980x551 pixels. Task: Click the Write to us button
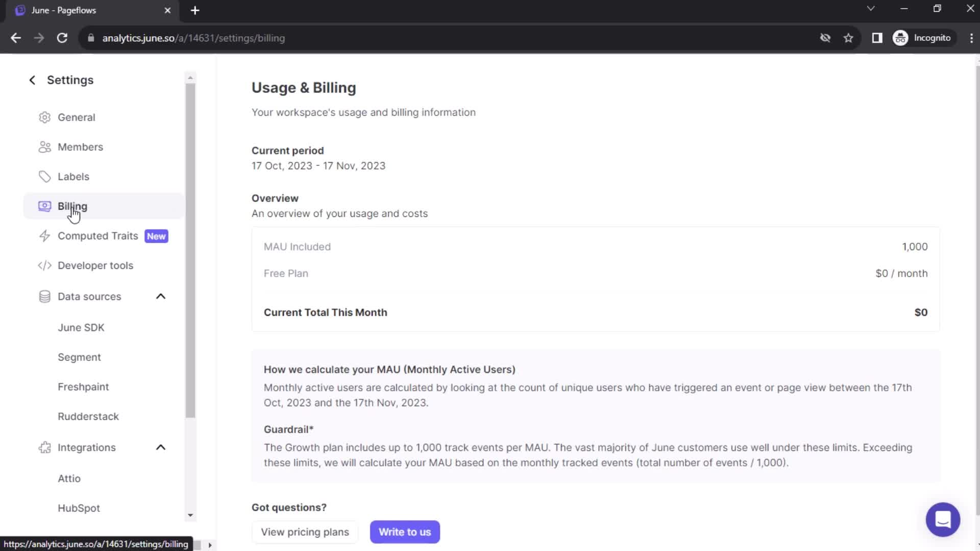pyautogui.click(x=405, y=532)
